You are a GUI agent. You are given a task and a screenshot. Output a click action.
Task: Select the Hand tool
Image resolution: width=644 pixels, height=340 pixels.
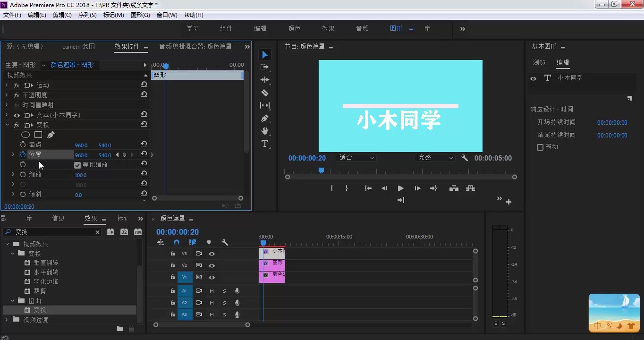[265, 131]
